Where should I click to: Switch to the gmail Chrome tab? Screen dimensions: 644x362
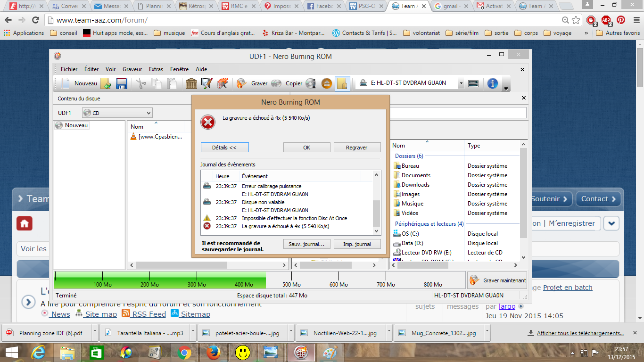tap(450, 6)
